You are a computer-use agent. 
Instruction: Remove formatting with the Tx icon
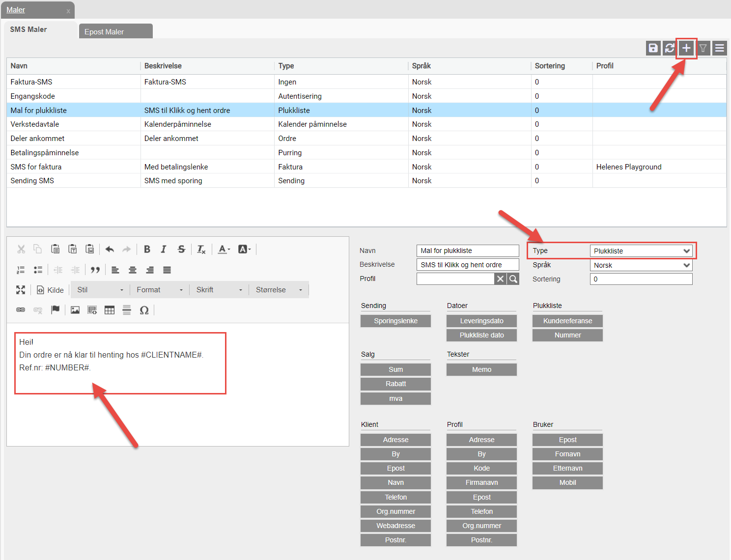[201, 249]
